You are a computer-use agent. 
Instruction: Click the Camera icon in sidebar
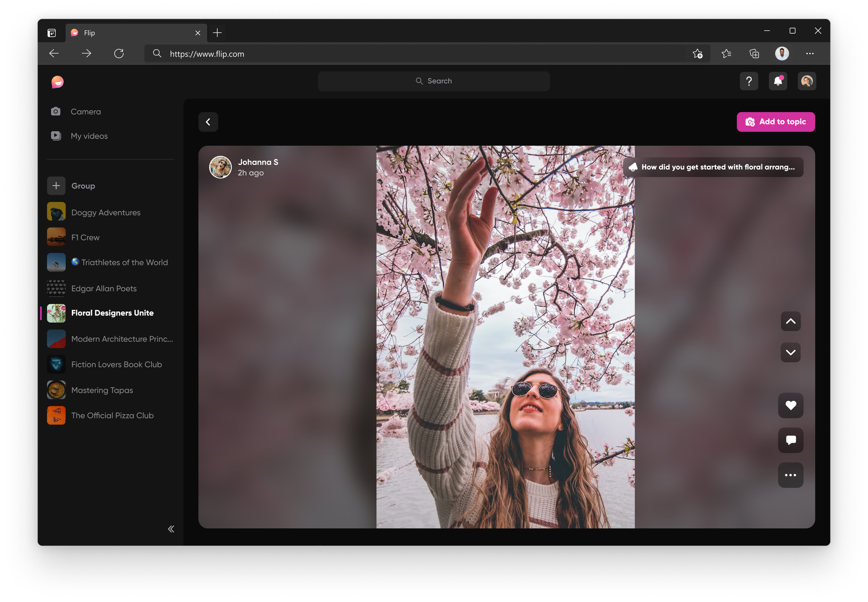pos(56,111)
